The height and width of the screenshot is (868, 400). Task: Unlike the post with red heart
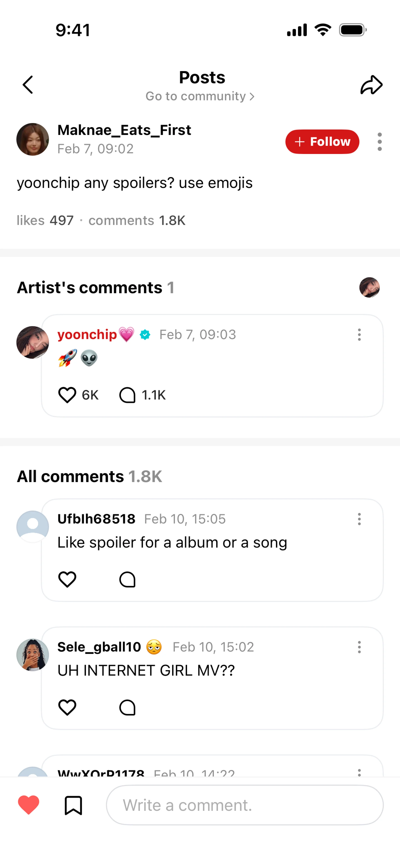29,805
